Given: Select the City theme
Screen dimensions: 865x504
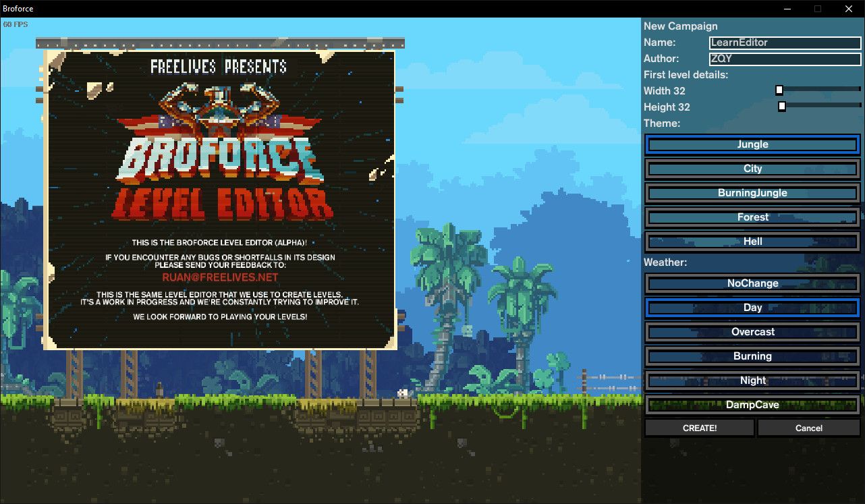Looking at the screenshot, I should [x=752, y=169].
